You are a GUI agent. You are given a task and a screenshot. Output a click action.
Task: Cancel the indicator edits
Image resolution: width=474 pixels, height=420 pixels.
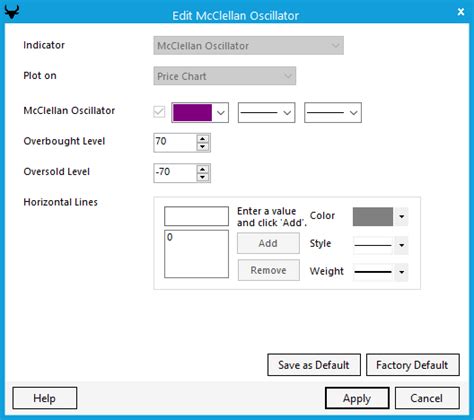pos(427,398)
